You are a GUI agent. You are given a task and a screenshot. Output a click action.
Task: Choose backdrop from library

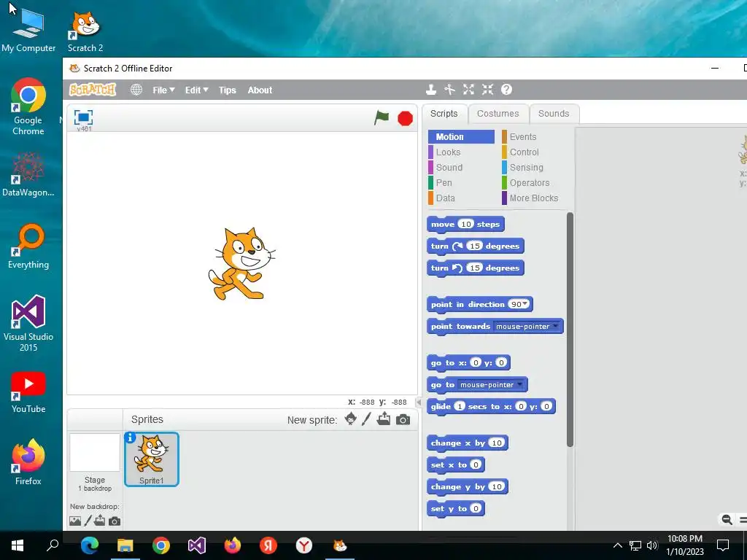(x=75, y=521)
